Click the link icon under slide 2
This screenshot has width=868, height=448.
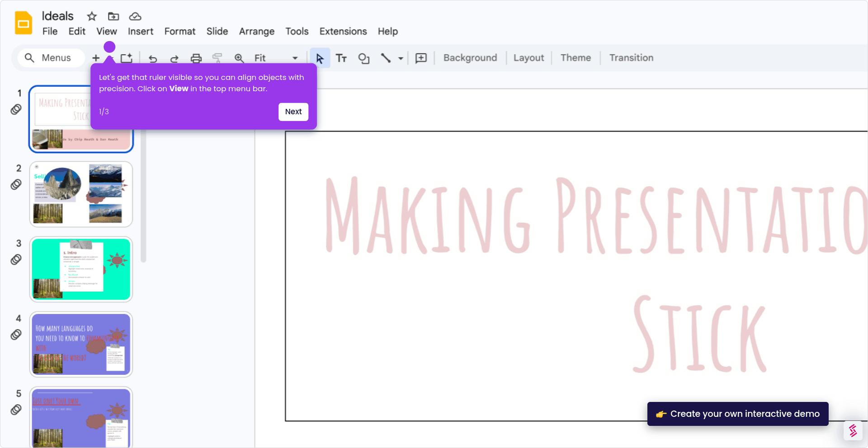16,184
